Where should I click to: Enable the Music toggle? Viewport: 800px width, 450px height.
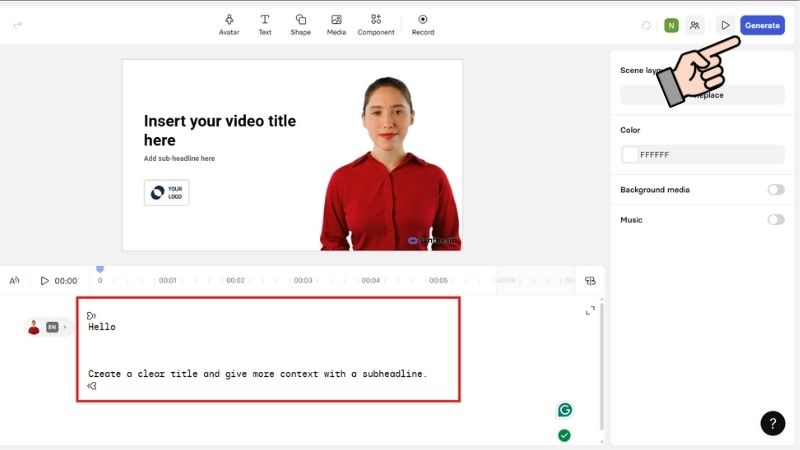(776, 220)
